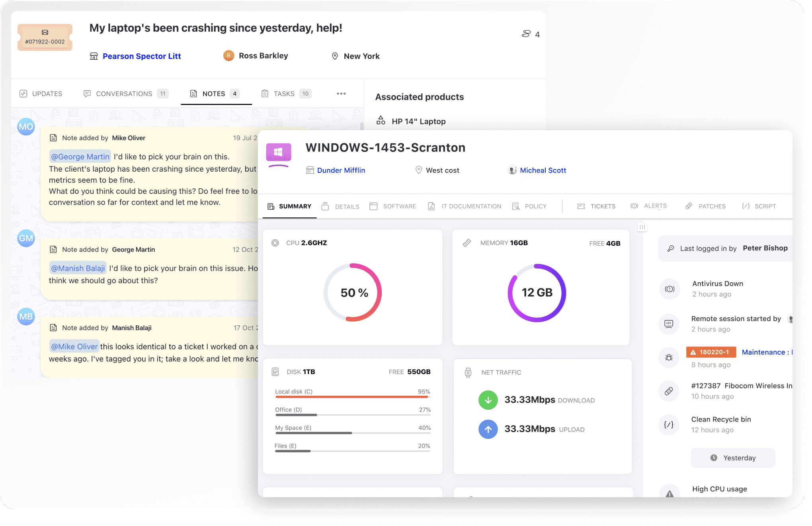
Task: Select the Windows device icon for WINDOWS-1453-Scranton
Action: pos(279,153)
